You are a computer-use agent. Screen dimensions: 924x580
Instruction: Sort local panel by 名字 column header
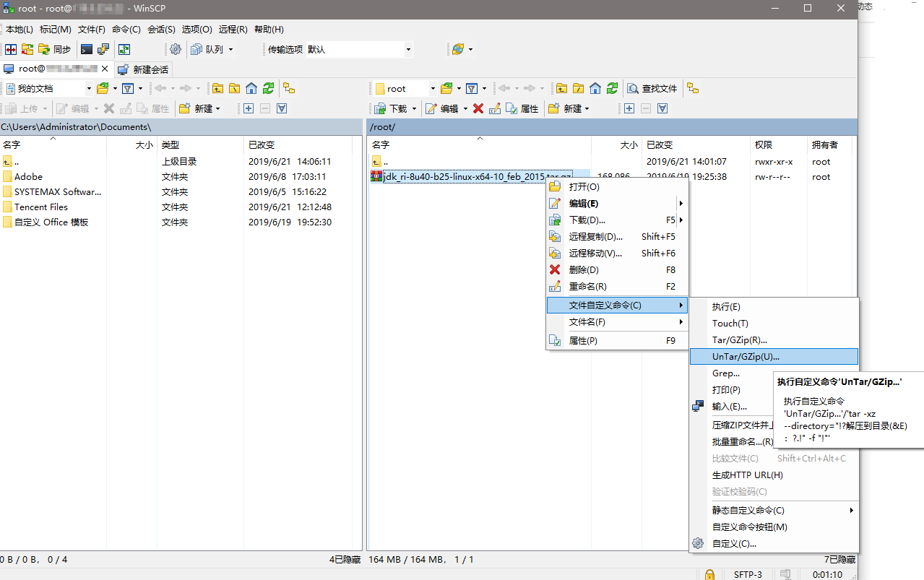point(53,144)
